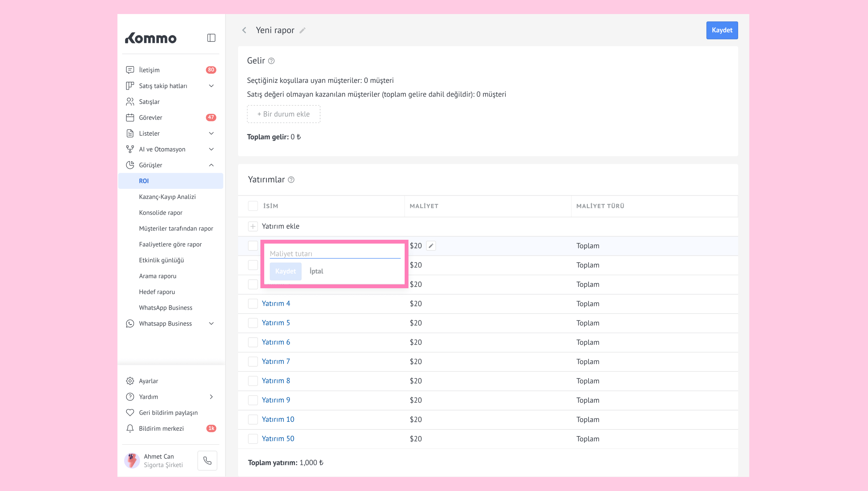Go back using the left arrow icon
This screenshot has height=491, width=868.
pos(244,30)
